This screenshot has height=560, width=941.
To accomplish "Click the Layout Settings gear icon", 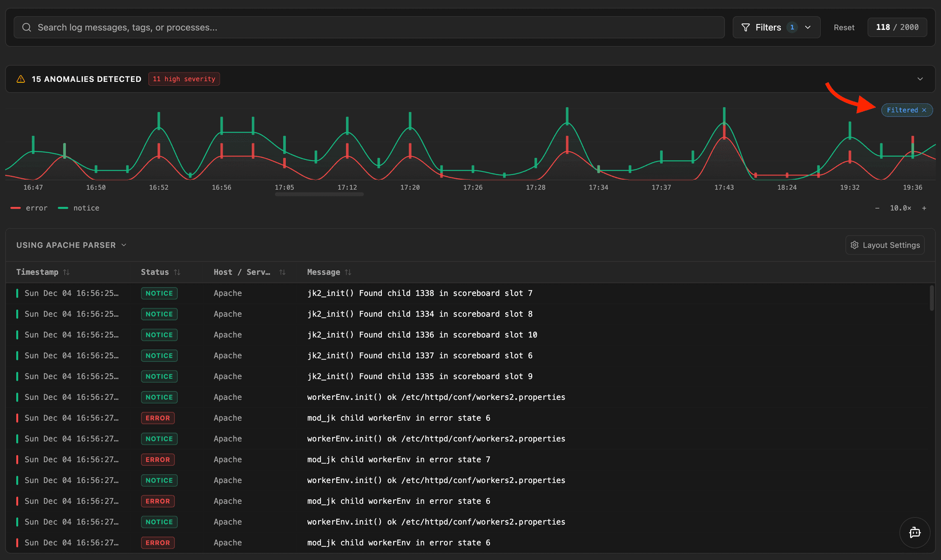I will 854,245.
